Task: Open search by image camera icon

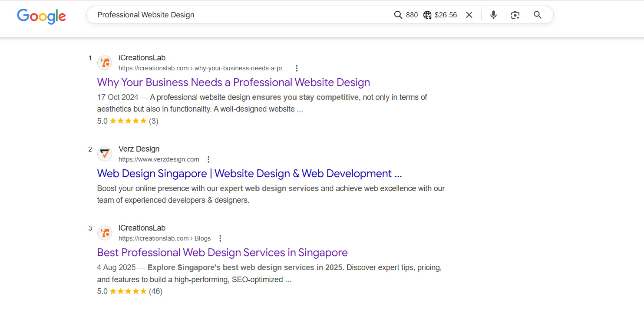Action: [x=515, y=15]
